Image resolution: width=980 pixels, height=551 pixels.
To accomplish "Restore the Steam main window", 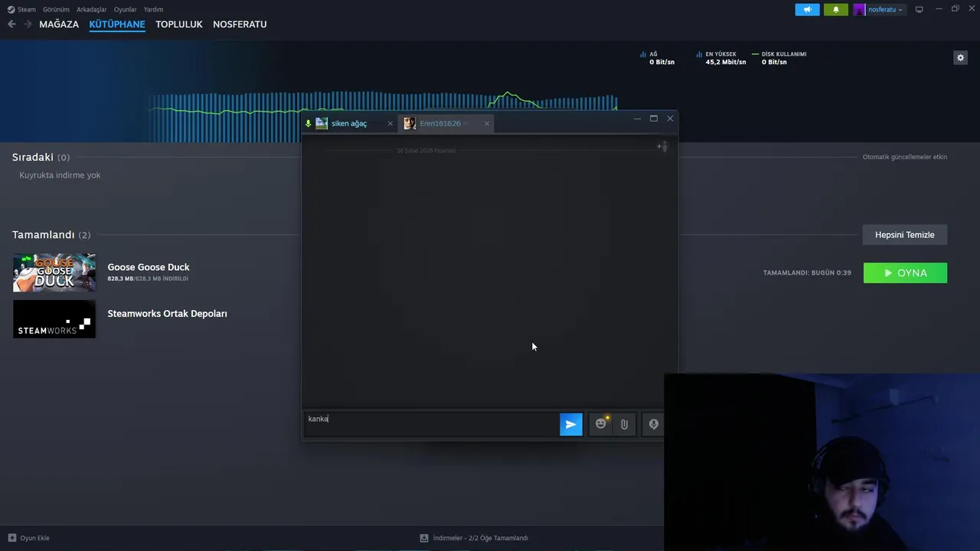I will (x=955, y=9).
